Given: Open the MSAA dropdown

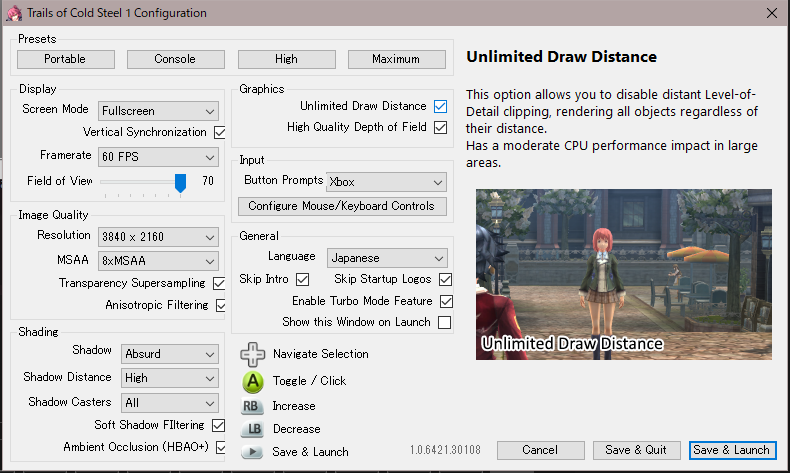Looking at the screenshot, I should [158, 261].
